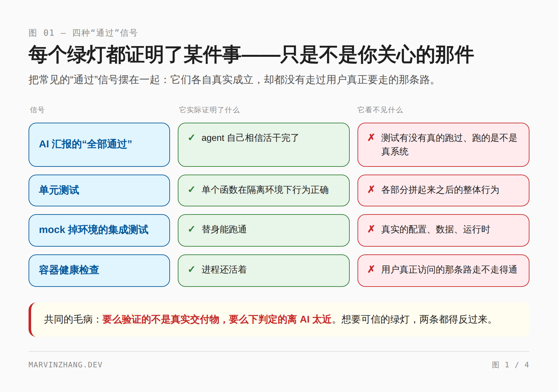
Task: Click the figure label '图 01 — 四种“通过”信号'
Action: click(83, 33)
